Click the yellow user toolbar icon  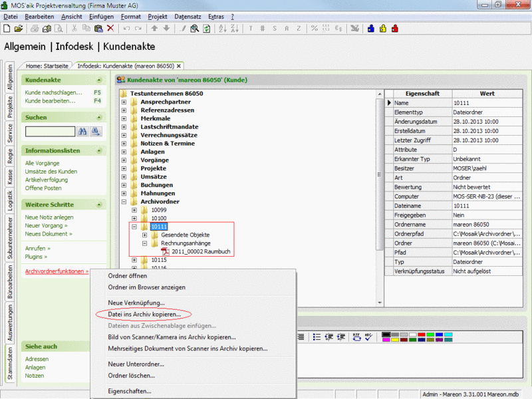pyautogui.click(x=383, y=29)
